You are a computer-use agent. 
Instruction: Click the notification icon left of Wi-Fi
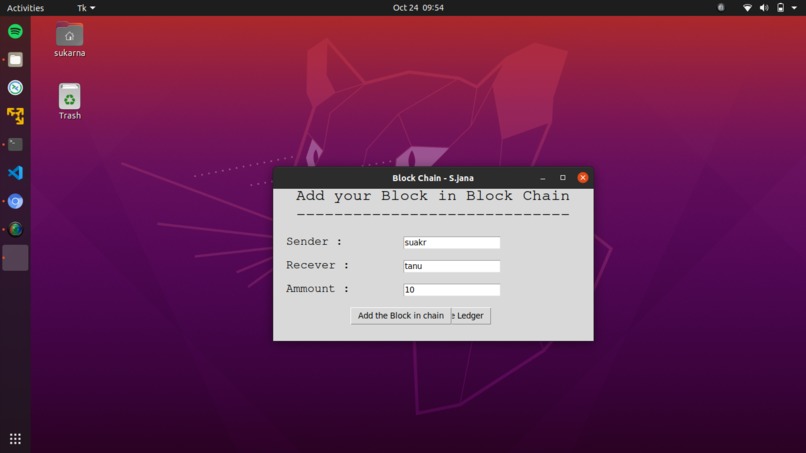coord(721,8)
